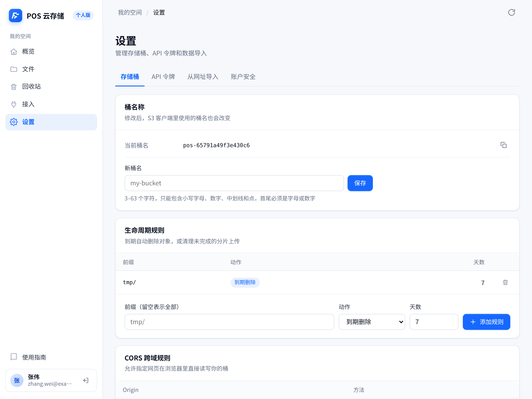This screenshot has width=532, height=399.
Task: Click the 张 user avatar
Action: pyautogui.click(x=17, y=380)
